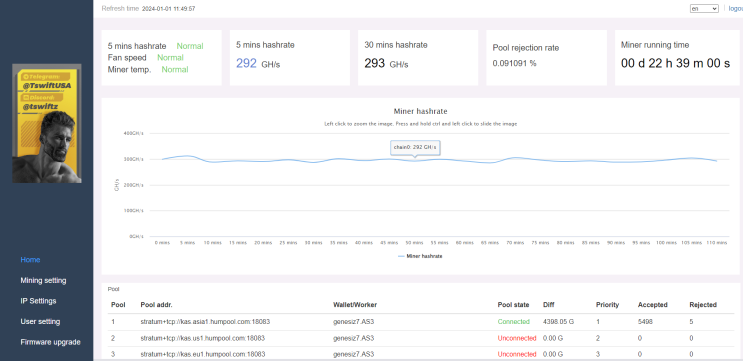Click the Priority column header
This screenshot has height=361, width=743.
607,305
